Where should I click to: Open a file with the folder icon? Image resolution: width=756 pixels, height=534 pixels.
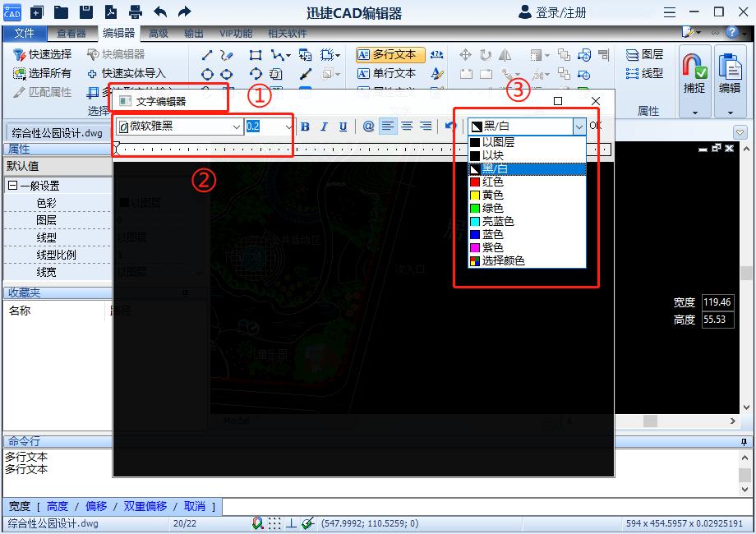click(x=62, y=12)
